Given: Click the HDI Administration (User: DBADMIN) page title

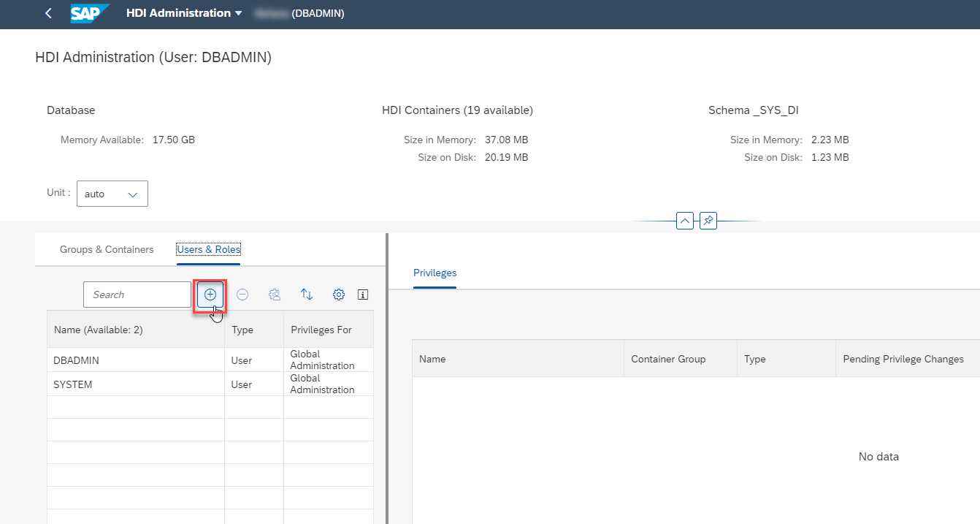Looking at the screenshot, I should [x=153, y=57].
